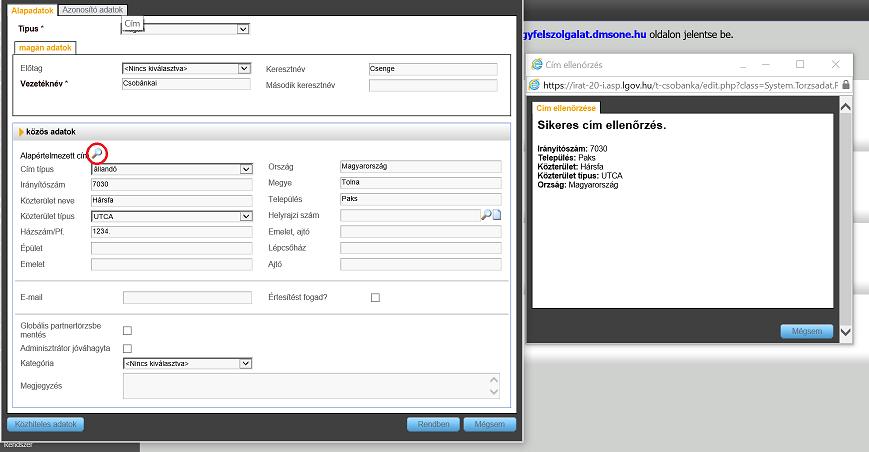Click the Közhiteles adatok button

click(45, 424)
